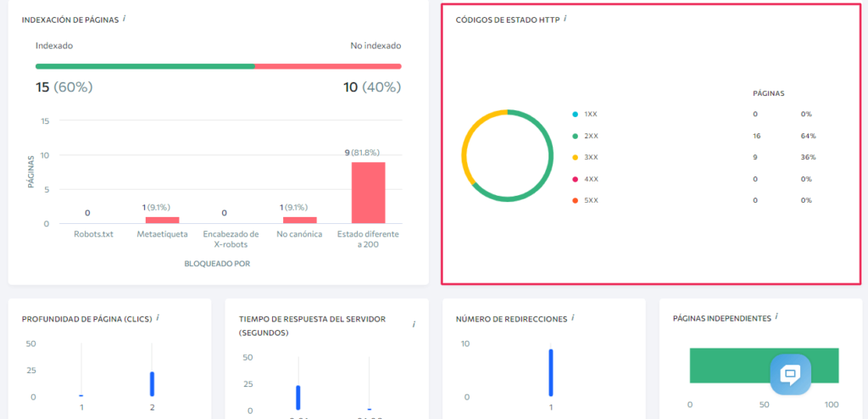868x419 pixels.
Task: Show info for Tiempo de respuesta del servidor
Action: pos(414,324)
